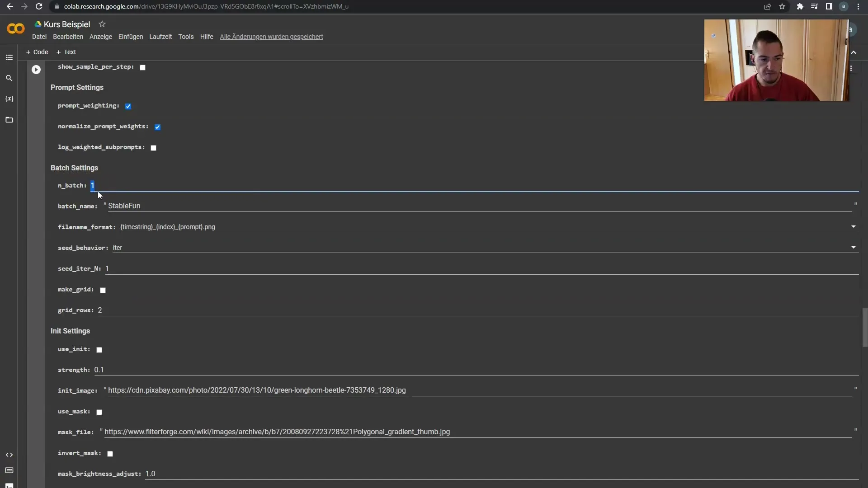
Task: Click the Init Settings heading
Action: pos(70,331)
